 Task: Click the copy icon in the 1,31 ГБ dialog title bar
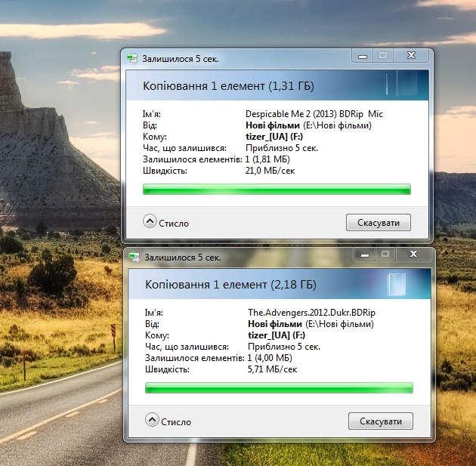[x=132, y=59]
